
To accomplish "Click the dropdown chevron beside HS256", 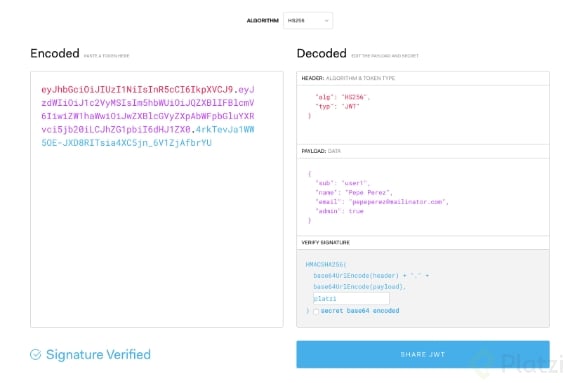I will [326, 21].
